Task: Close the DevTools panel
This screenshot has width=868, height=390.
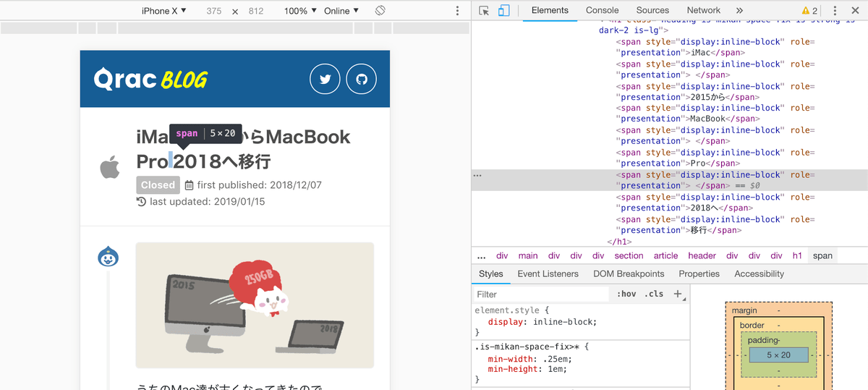Action: (x=856, y=11)
